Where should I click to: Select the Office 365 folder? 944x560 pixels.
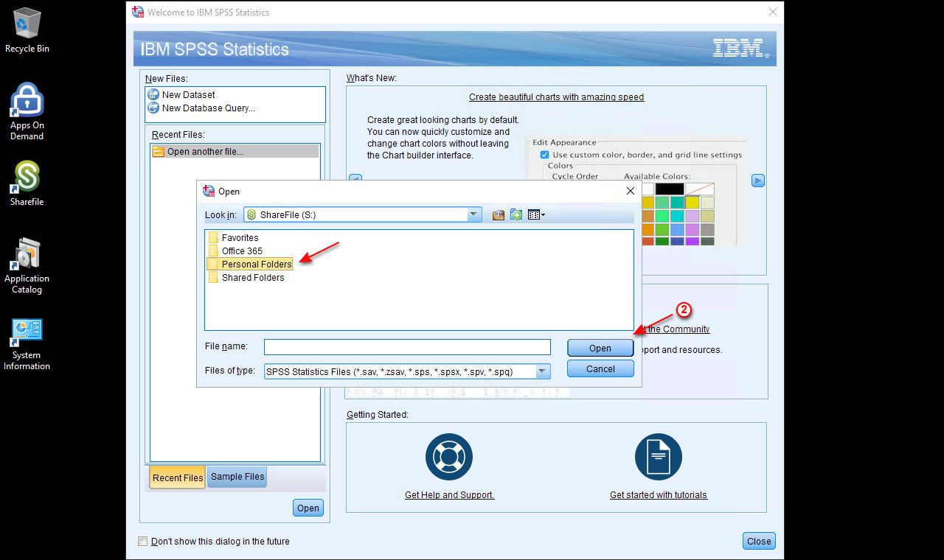click(235, 251)
